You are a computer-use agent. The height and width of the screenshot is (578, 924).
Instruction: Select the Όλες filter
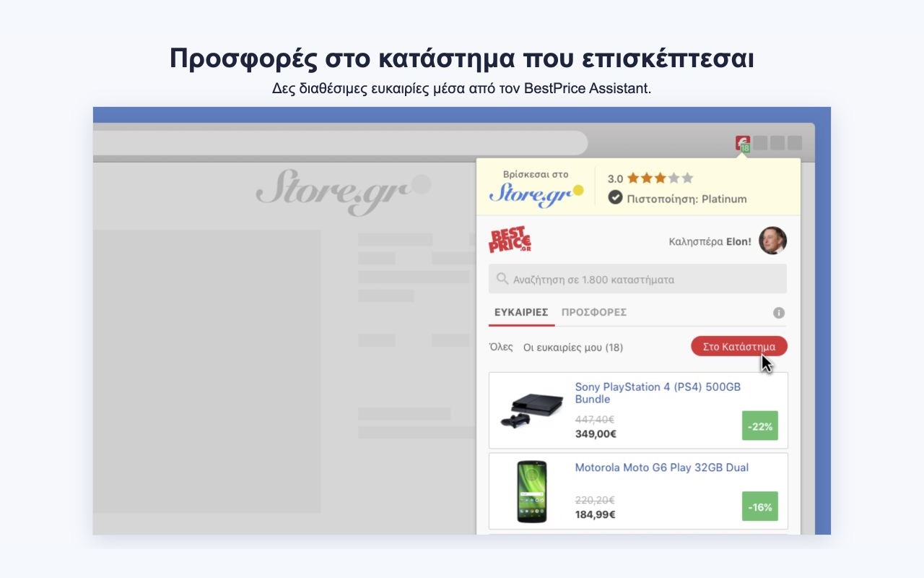(x=501, y=348)
